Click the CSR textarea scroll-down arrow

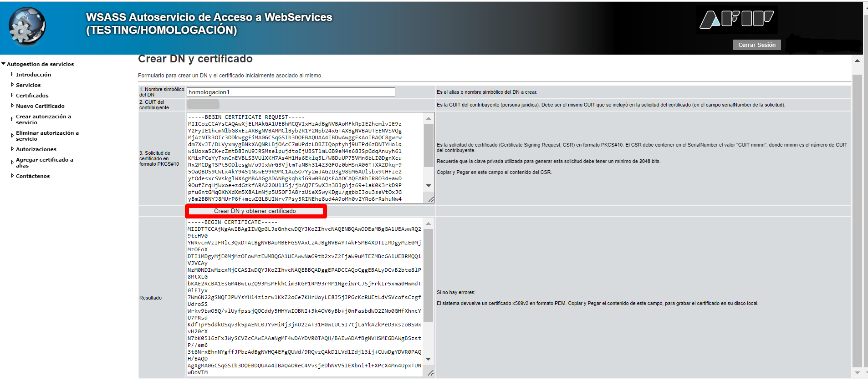[x=429, y=185]
